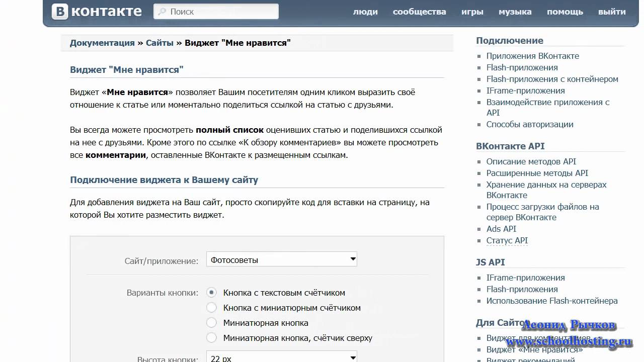Viewport: 644px width, 362px height.
Task: Open the люди menu item
Action: [365, 12]
